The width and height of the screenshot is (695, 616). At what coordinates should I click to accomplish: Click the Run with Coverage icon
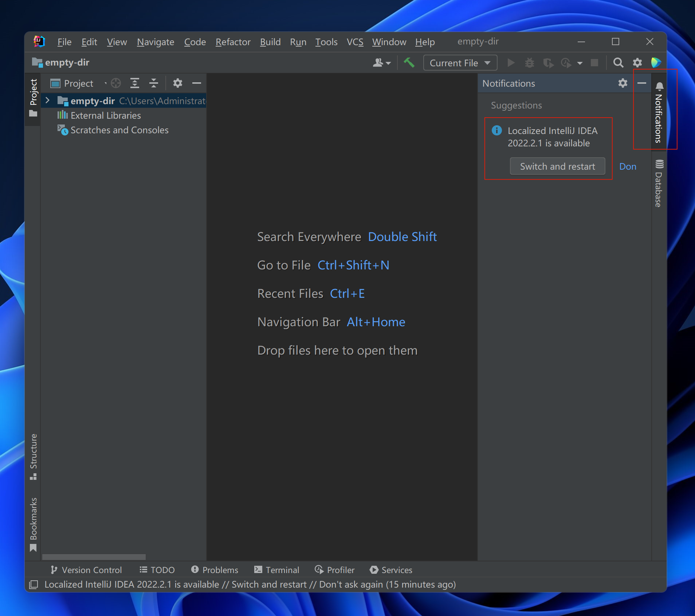point(548,63)
